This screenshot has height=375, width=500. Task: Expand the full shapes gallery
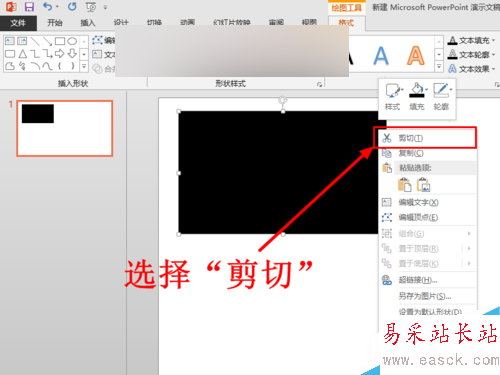[x=84, y=66]
